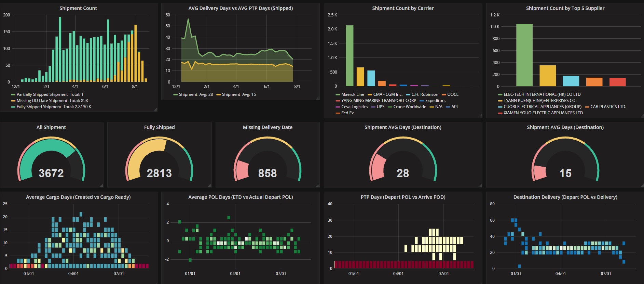The height and width of the screenshot is (284, 644).
Task: Toggle Fully Shipped Shipment legend series
Action: click(51, 107)
